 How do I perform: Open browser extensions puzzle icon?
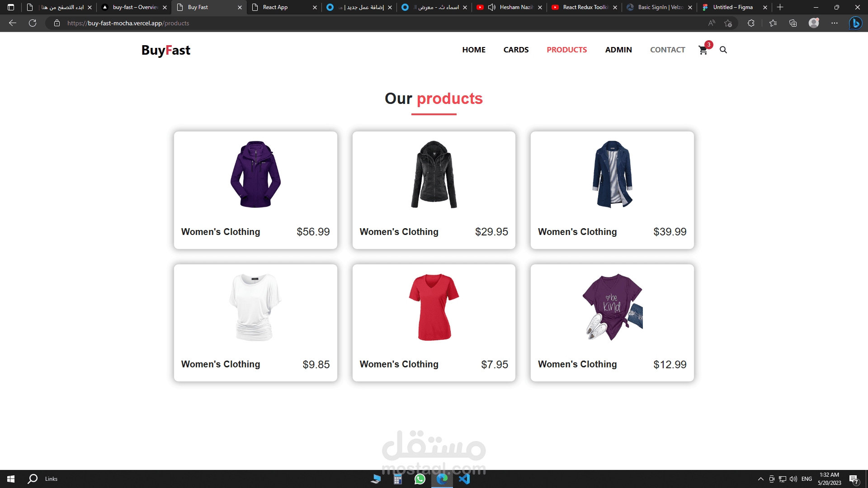coord(751,23)
